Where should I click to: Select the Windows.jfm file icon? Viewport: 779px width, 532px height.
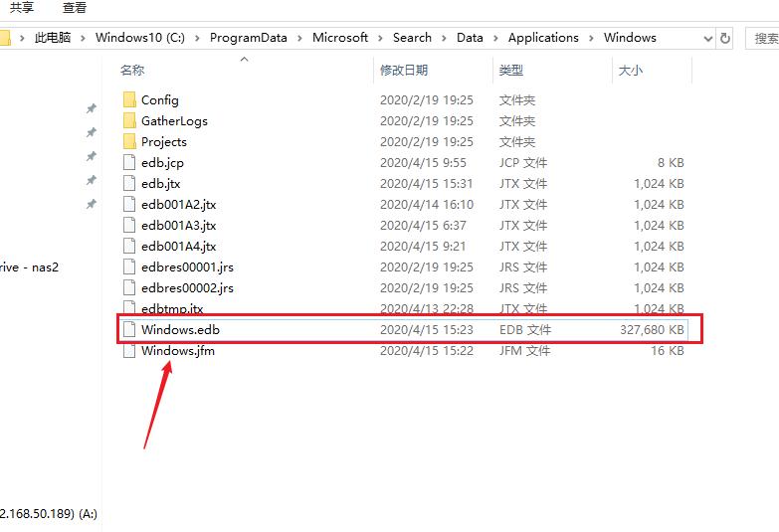(129, 350)
